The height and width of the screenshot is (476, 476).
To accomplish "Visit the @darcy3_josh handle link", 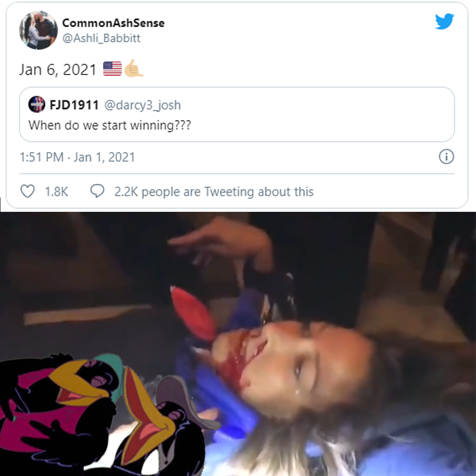I will click(x=142, y=105).
